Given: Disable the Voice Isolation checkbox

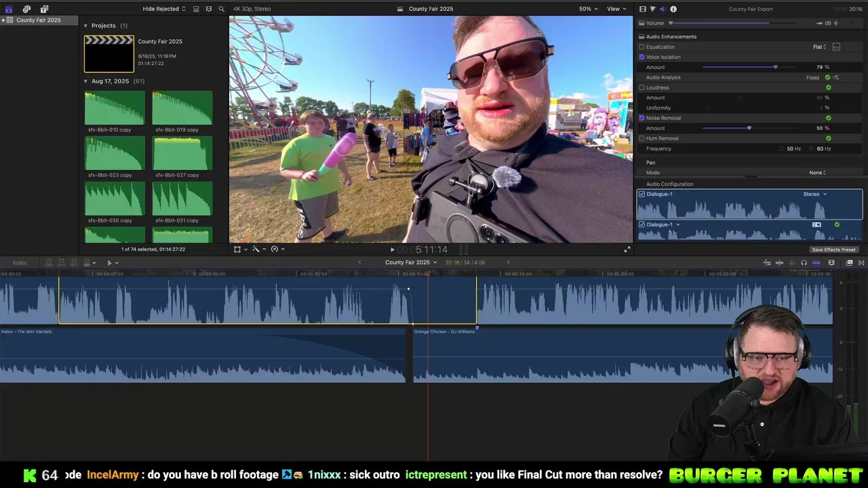Looking at the screenshot, I should click(x=642, y=57).
